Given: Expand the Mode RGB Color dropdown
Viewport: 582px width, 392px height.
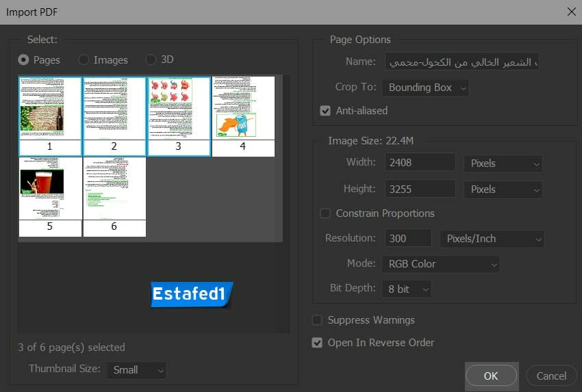Looking at the screenshot, I should pos(441,264).
